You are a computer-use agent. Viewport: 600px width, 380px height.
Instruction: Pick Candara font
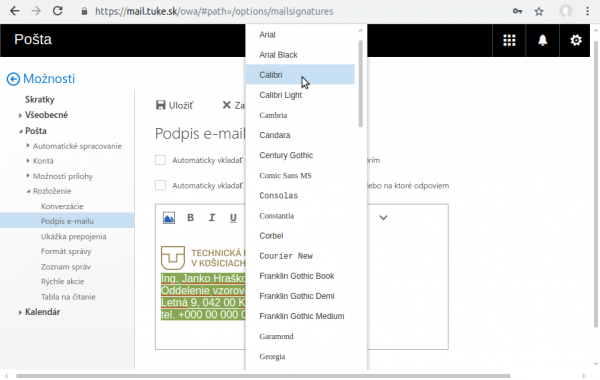(300, 135)
